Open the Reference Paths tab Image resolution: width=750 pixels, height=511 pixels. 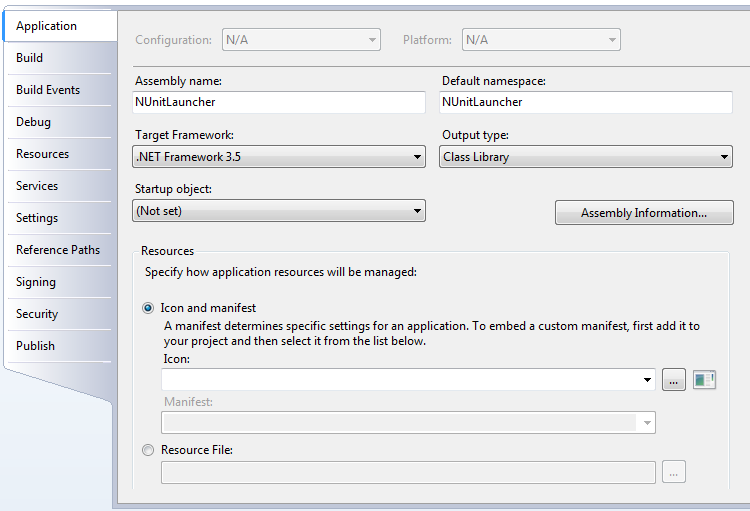tap(59, 250)
